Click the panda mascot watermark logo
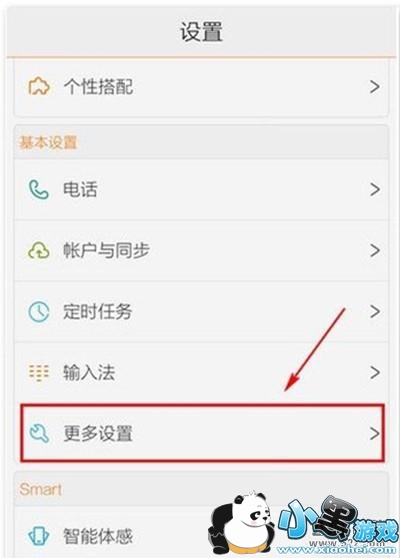Screen dimensions: 400x558 (242, 523)
